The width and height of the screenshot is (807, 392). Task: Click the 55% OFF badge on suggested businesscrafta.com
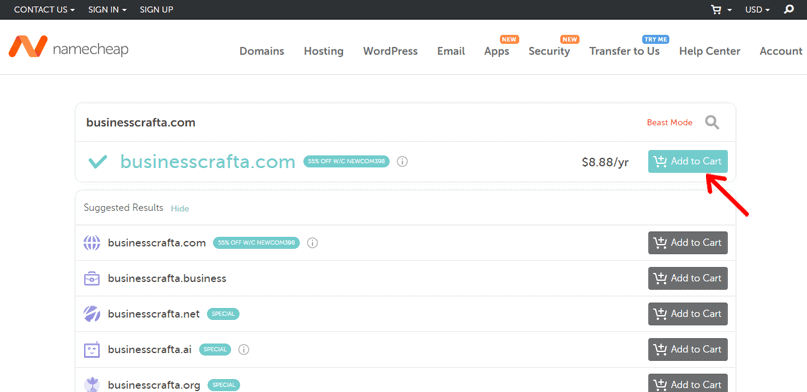click(x=256, y=243)
